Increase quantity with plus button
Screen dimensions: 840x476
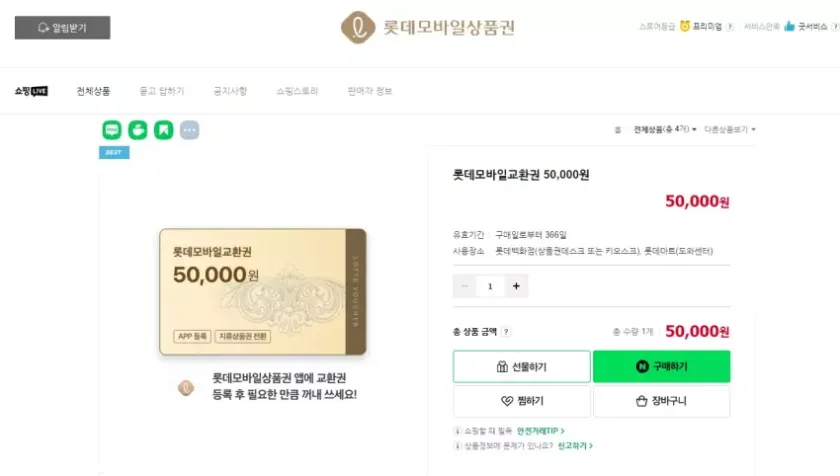(516, 286)
